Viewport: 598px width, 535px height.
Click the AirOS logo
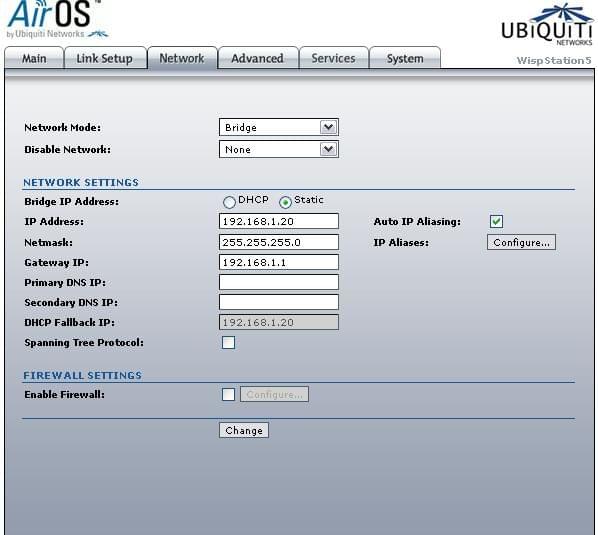(57, 19)
